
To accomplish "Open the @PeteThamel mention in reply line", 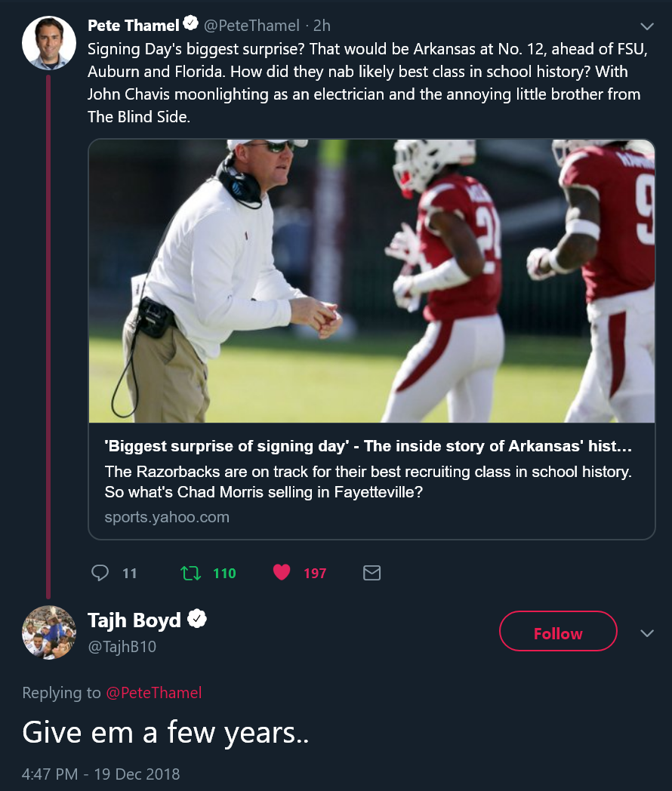I will tap(154, 692).
